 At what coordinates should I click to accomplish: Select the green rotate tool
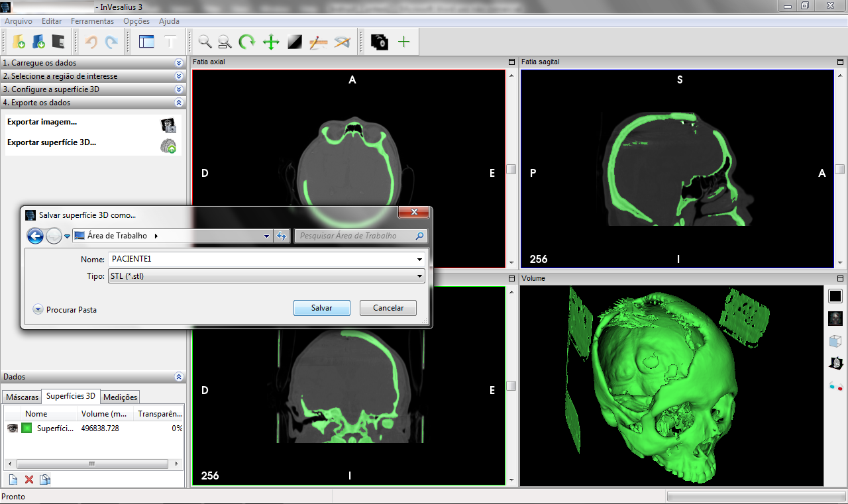point(247,42)
